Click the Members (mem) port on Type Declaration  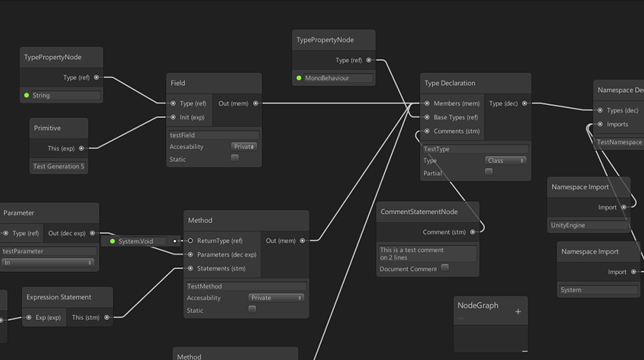point(427,103)
